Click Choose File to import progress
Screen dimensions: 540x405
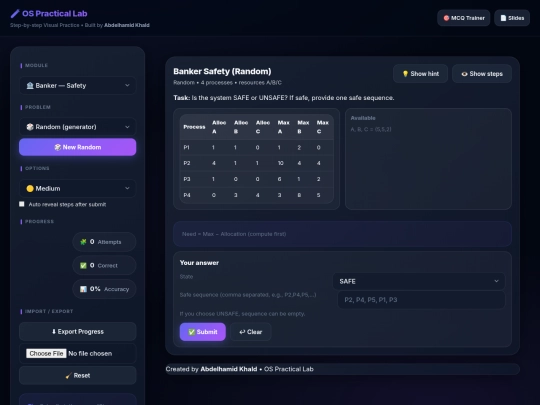click(x=46, y=353)
